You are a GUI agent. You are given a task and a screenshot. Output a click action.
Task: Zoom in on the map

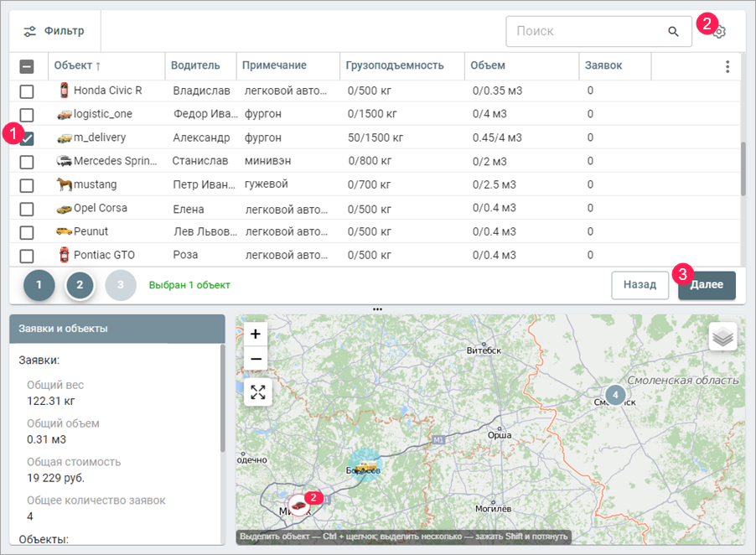coord(256,334)
